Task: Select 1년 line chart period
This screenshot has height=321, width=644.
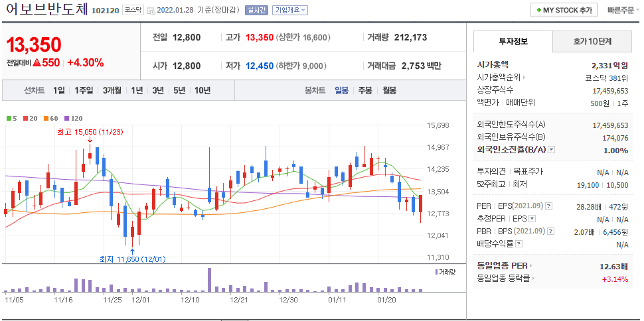Action: [x=137, y=90]
